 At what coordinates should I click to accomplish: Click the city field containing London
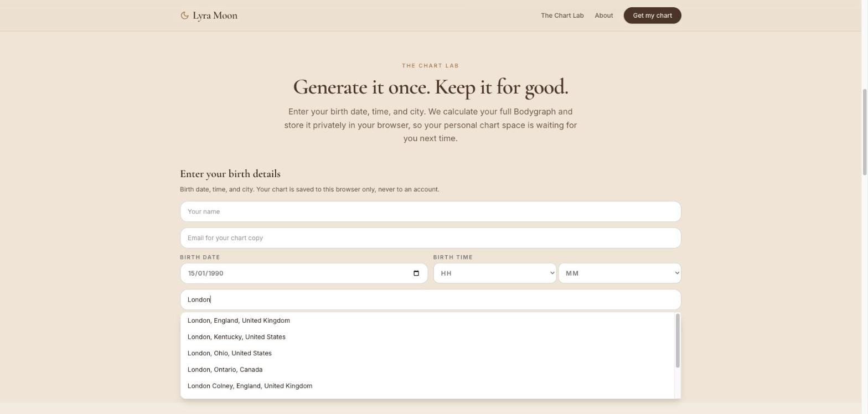pos(430,299)
